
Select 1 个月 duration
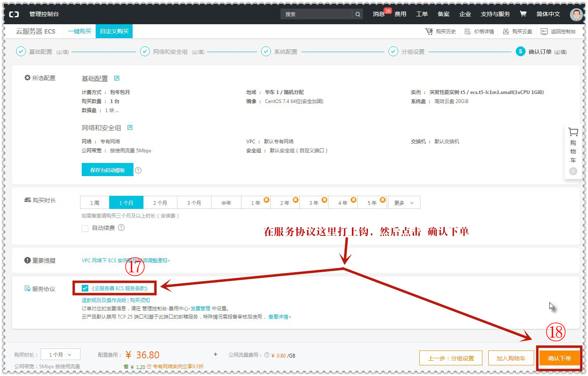click(126, 203)
